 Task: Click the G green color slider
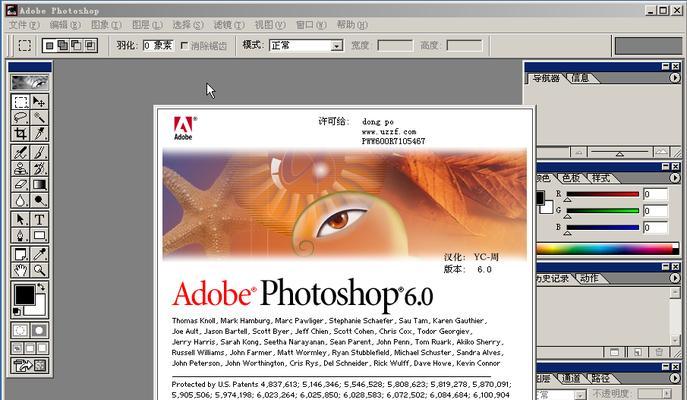(602, 211)
